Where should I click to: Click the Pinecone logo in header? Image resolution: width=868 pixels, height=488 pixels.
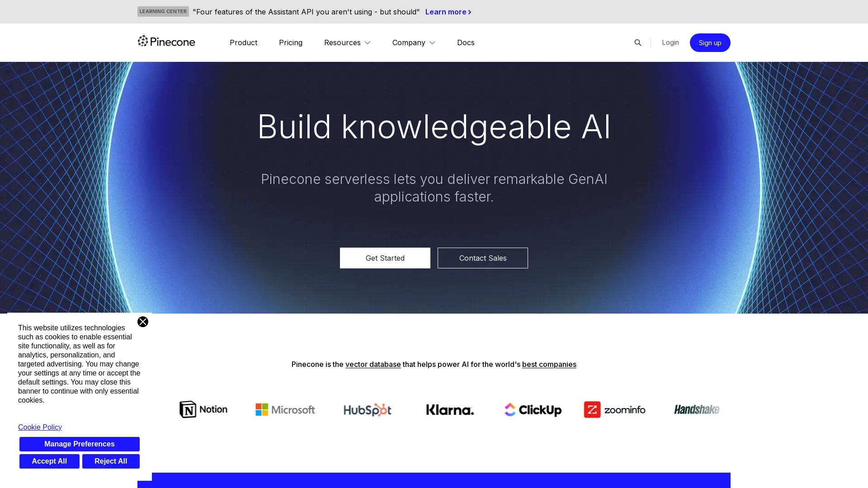[x=166, y=42]
